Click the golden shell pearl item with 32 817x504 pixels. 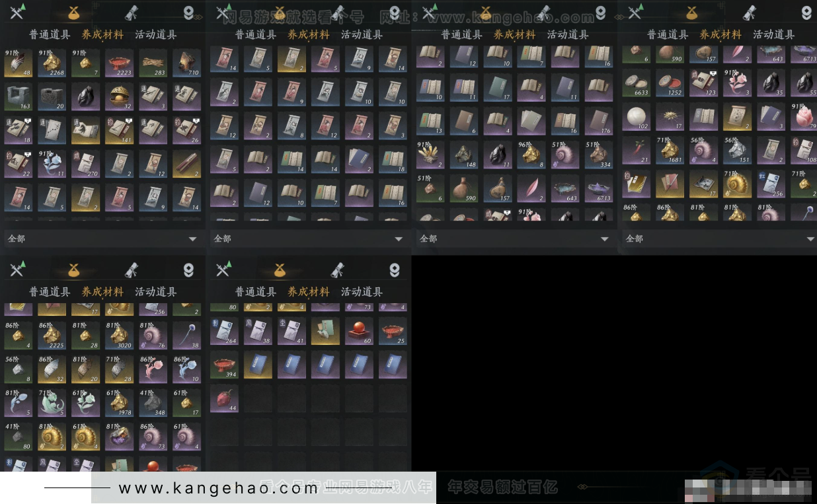pyautogui.click(x=119, y=96)
